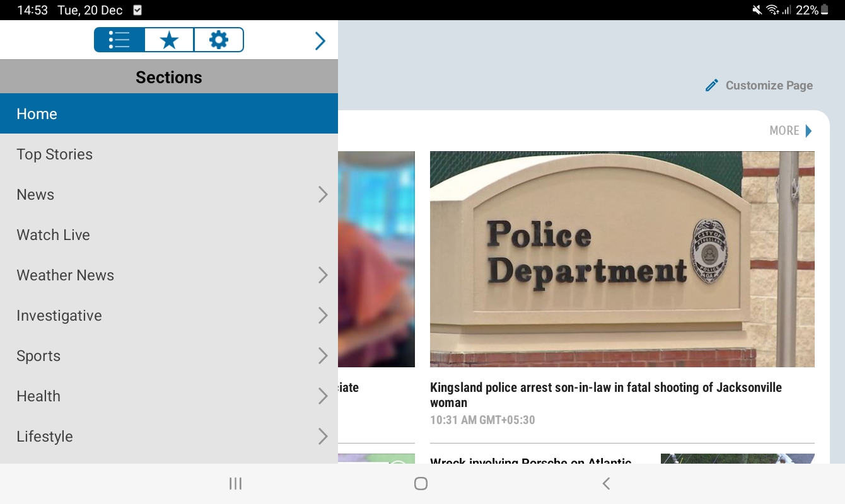The height and width of the screenshot is (504, 845).
Task: Expand the Sports chevron
Action: [x=323, y=356]
